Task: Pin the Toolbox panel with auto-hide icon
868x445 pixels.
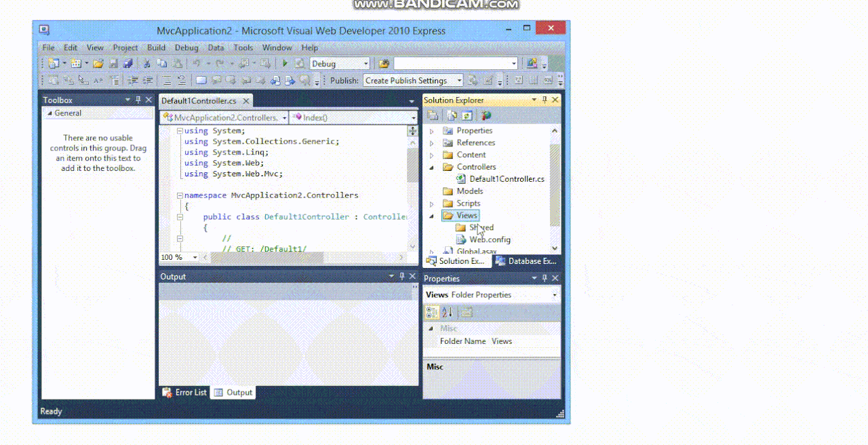Action: pyautogui.click(x=138, y=100)
